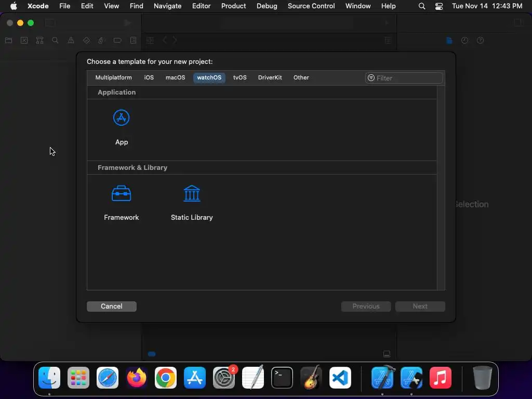Choose the Framework template
Screen dimensions: 532x399
pyautogui.click(x=121, y=203)
